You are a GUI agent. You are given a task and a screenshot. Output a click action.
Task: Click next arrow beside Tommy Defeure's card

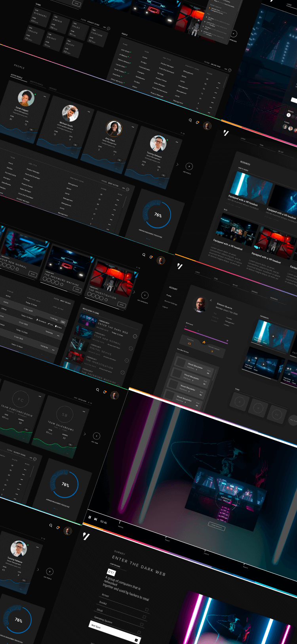coord(177,164)
